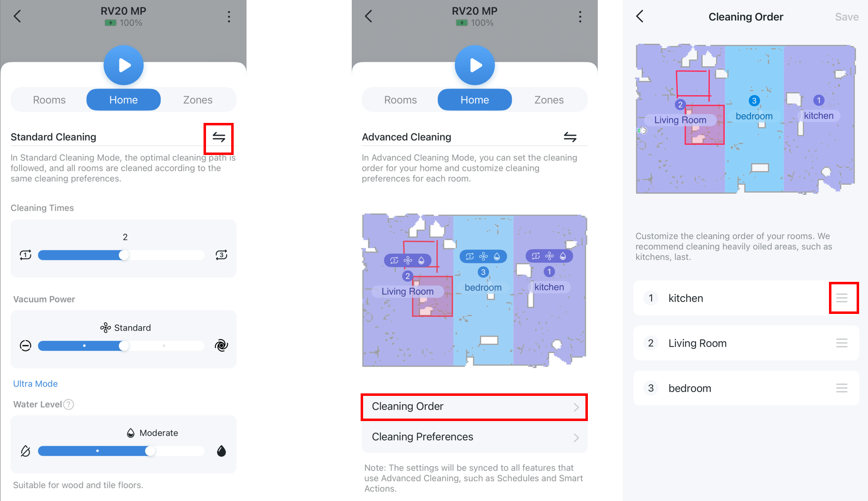Tap the max vacuum power cyclone icon
The width and height of the screenshot is (868, 501).
[x=221, y=346]
